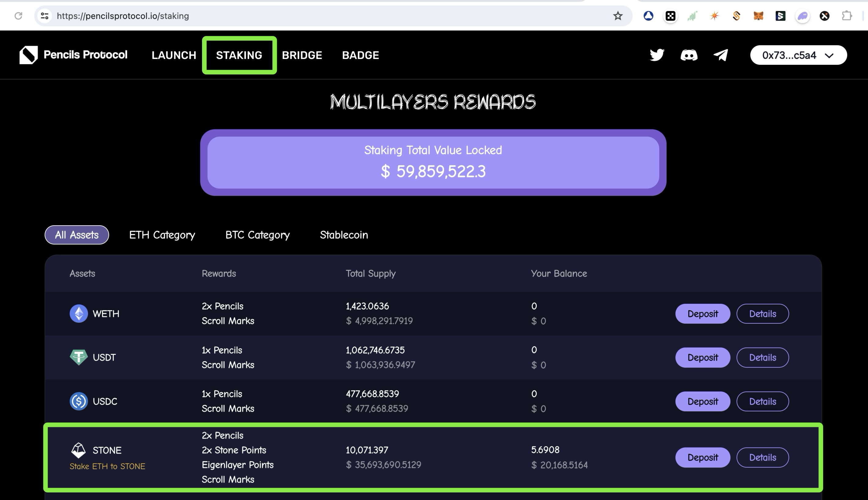Screen dimensions: 868x500
Task: Click the Staking Total Value Locked amount
Action: (x=433, y=171)
